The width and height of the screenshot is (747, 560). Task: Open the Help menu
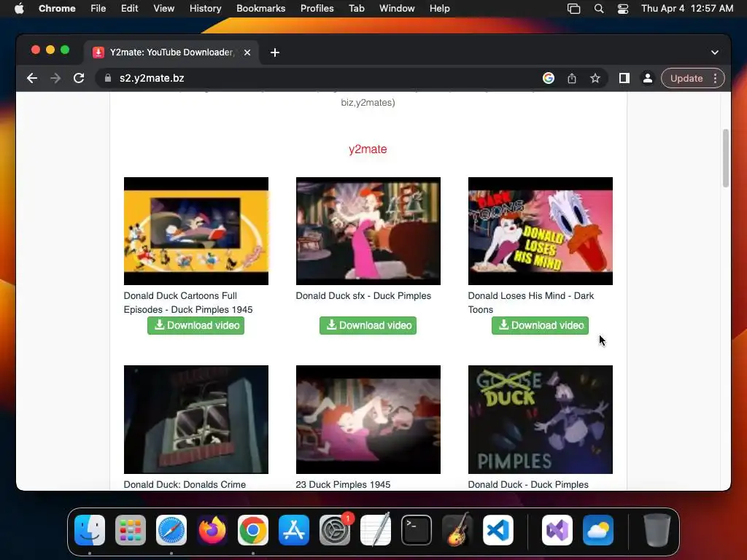(x=439, y=9)
